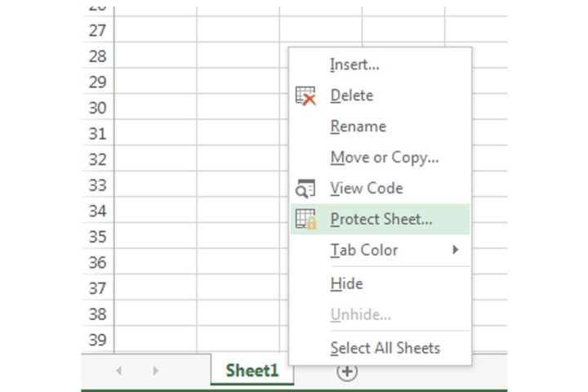Select View Code menu entry
Viewport: 588px width, 392px height.
[x=366, y=189]
